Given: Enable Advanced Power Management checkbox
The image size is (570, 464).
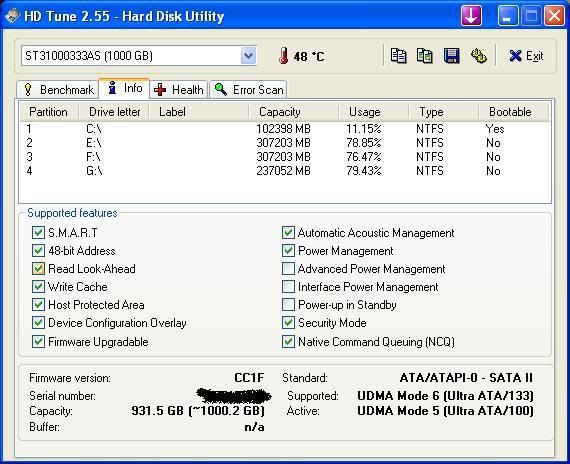Looking at the screenshot, I should 288,269.
